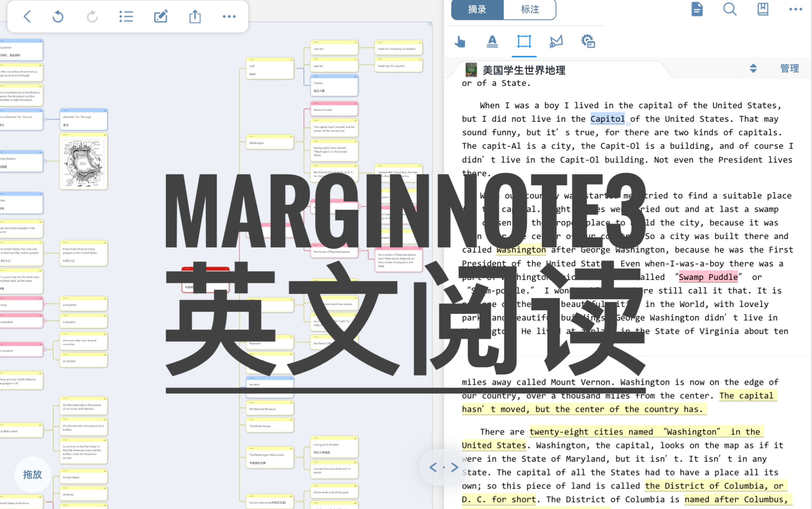Select the cross section image node
The image size is (812, 509).
coord(84,161)
